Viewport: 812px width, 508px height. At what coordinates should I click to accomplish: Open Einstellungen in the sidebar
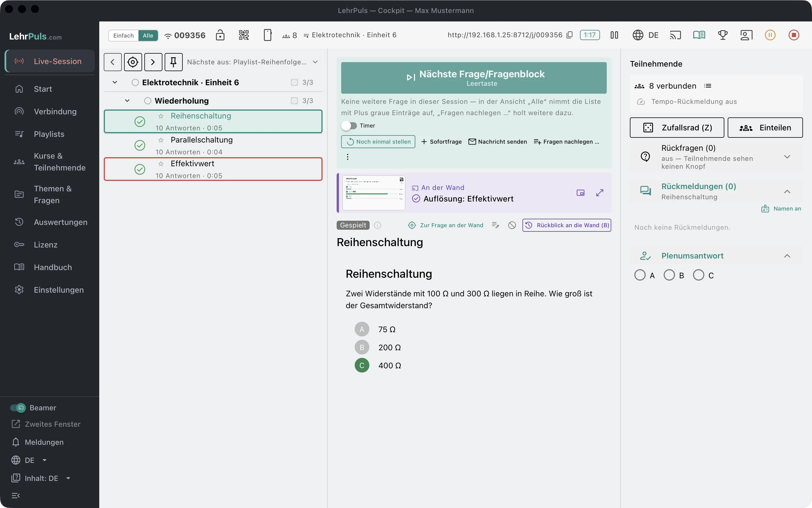tap(50, 290)
